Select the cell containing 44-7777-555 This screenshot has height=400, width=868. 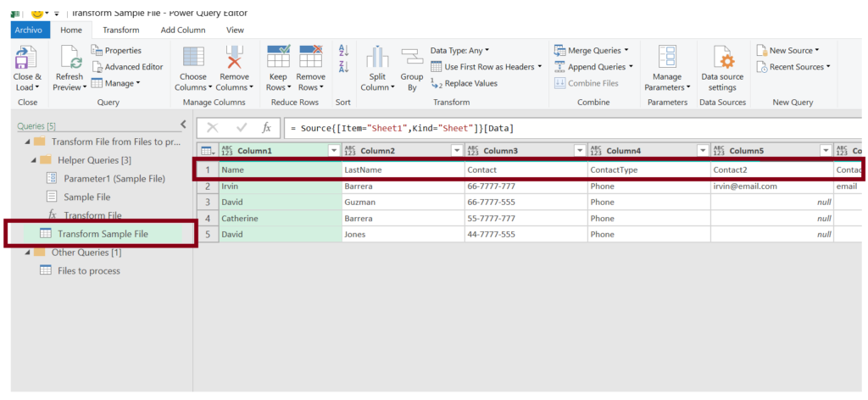coord(526,235)
